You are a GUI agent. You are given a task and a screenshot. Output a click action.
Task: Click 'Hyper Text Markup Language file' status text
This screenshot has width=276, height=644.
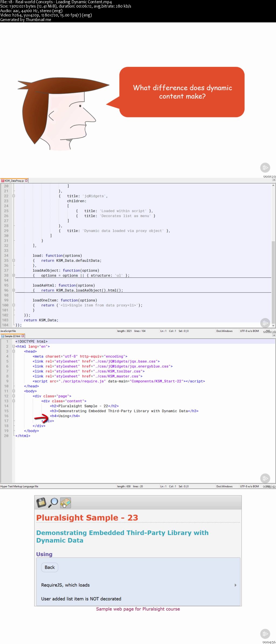click(19, 486)
